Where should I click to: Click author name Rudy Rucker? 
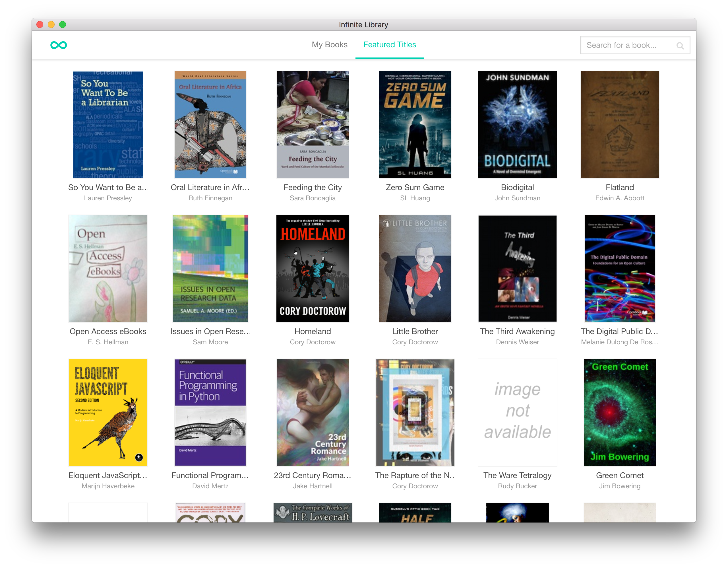point(517,486)
